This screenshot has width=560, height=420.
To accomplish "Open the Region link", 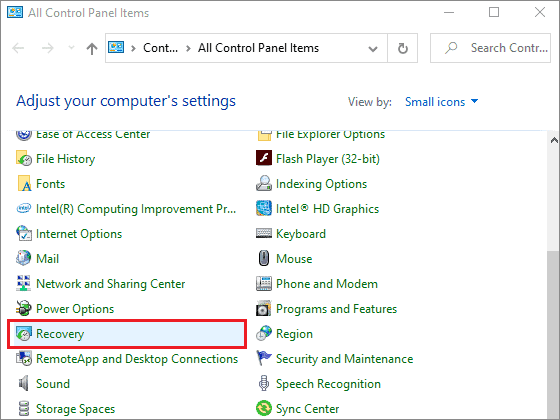I will (x=294, y=334).
